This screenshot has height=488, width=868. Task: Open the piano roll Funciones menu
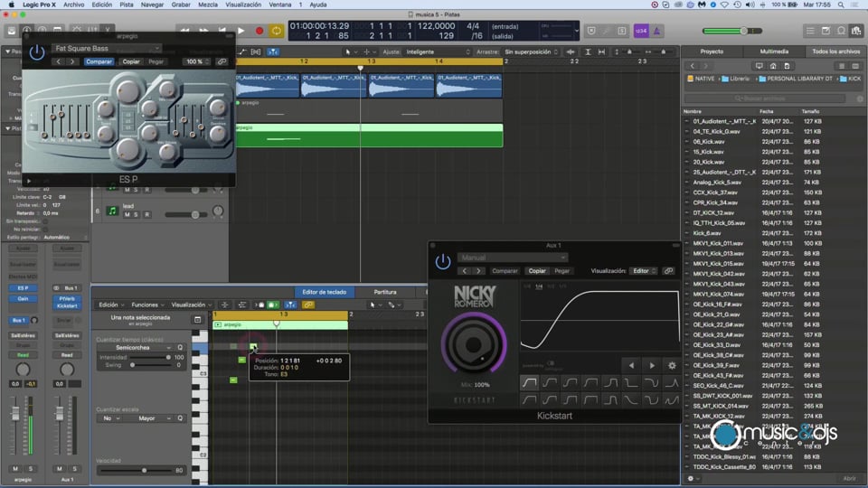147,305
